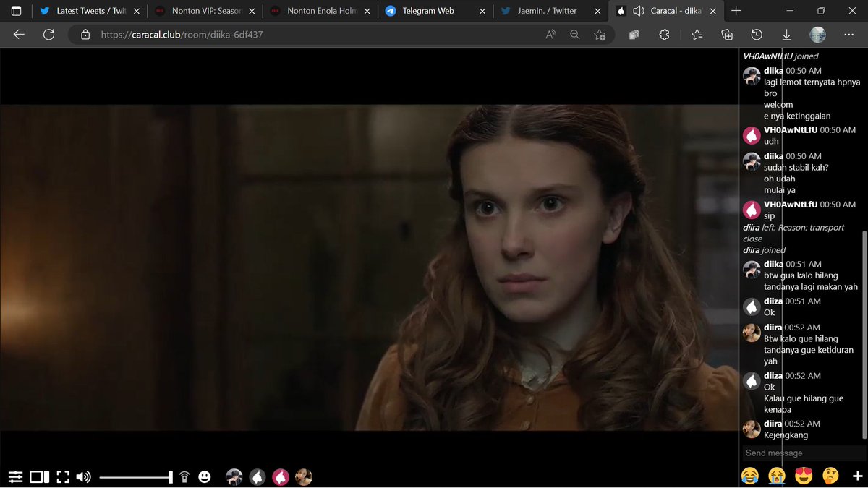
Task: Mute the room volume speaker icon
Action: point(84,476)
